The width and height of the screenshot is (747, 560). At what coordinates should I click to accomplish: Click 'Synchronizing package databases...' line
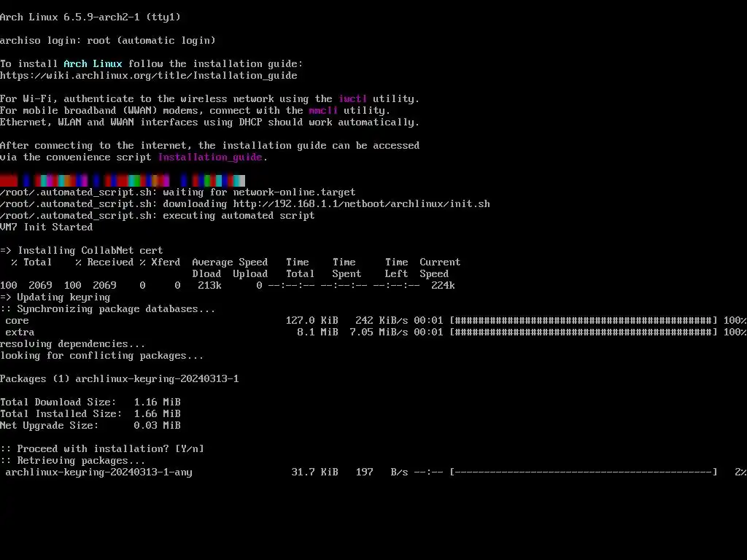(x=108, y=308)
